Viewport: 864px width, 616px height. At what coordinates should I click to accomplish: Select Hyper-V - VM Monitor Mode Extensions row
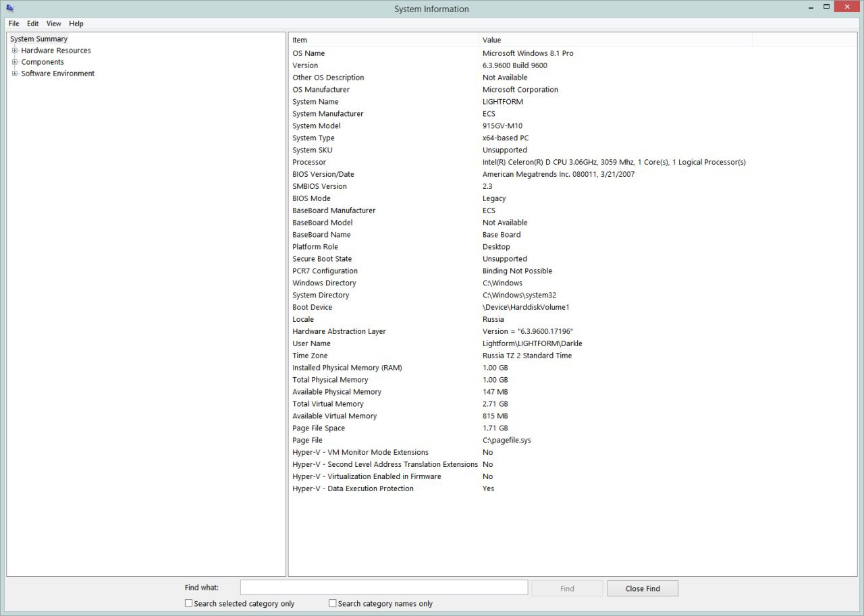pos(360,453)
